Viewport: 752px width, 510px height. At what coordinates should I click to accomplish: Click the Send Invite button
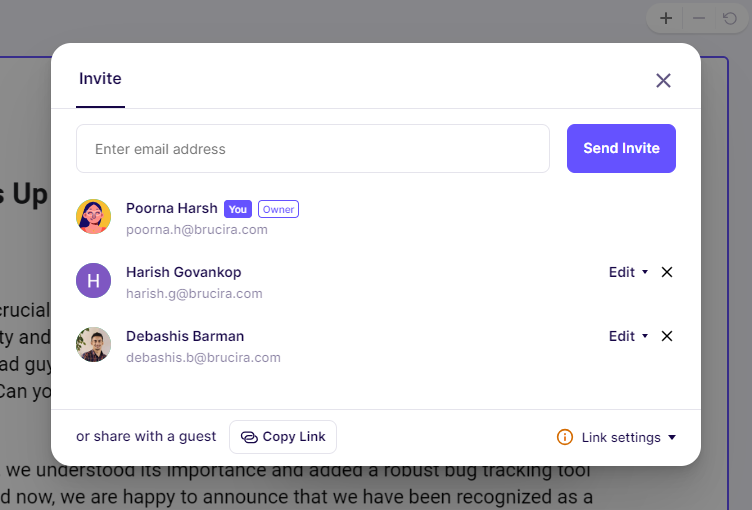[621, 148]
